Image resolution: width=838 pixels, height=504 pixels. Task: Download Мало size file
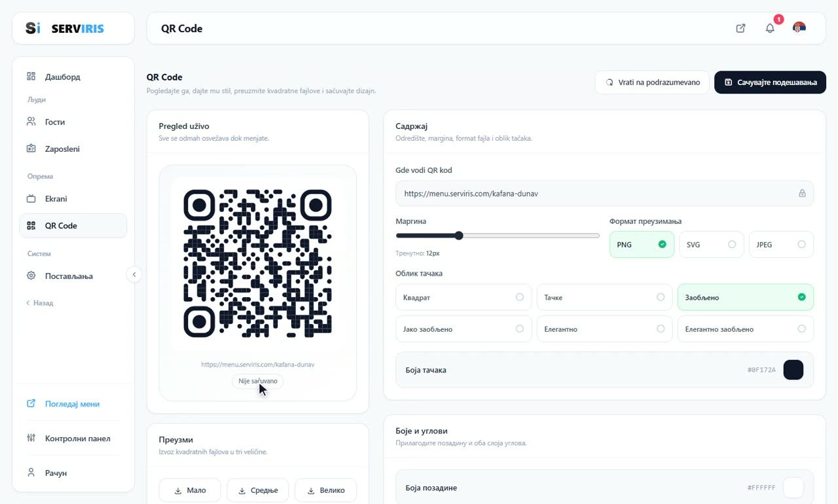[190, 490]
